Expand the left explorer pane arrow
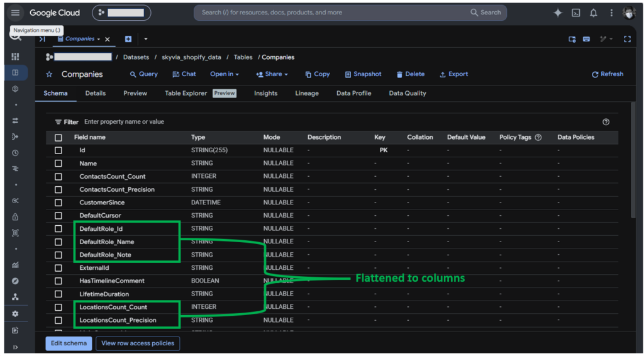This screenshot has width=644, height=356. coord(42,39)
